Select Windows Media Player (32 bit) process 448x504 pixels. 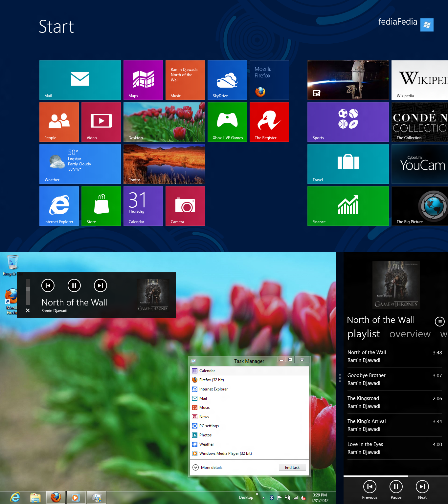tap(250, 453)
